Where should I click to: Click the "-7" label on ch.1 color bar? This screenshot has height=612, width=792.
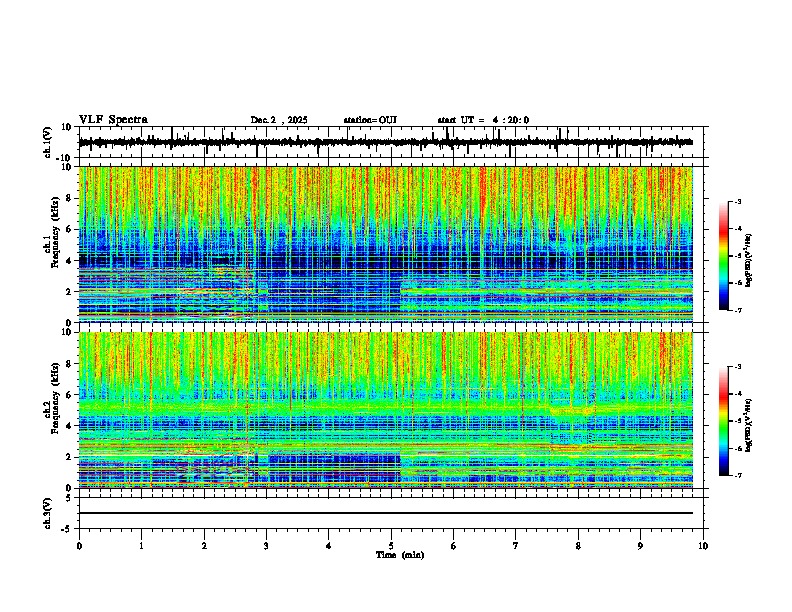coord(737,310)
